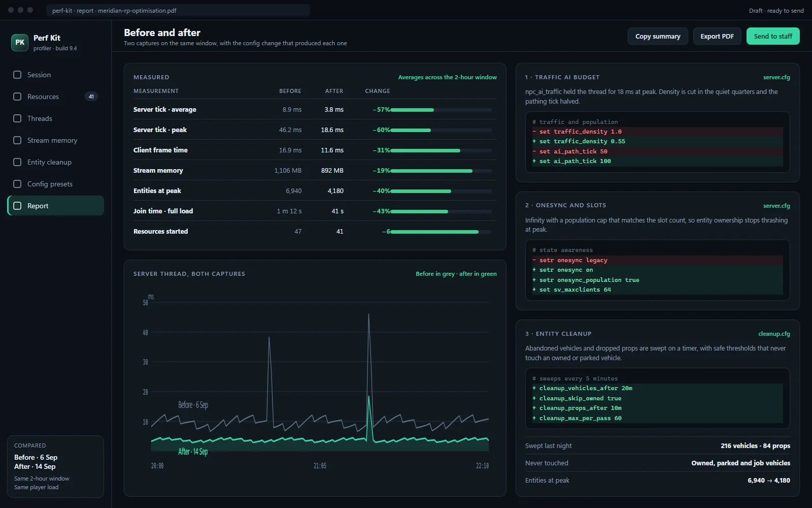
Task: Send the report to staff
Action: [773, 36]
